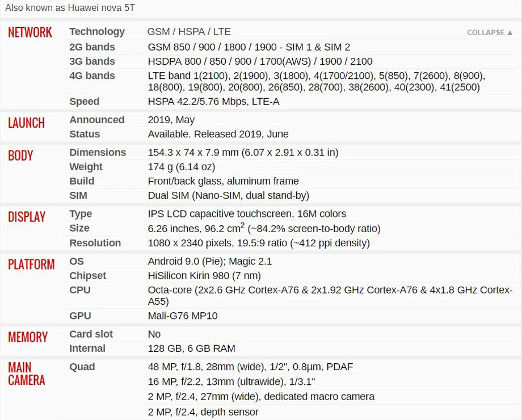This screenshot has height=420, width=522.
Task: Click the OS label
Action: click(x=77, y=261)
